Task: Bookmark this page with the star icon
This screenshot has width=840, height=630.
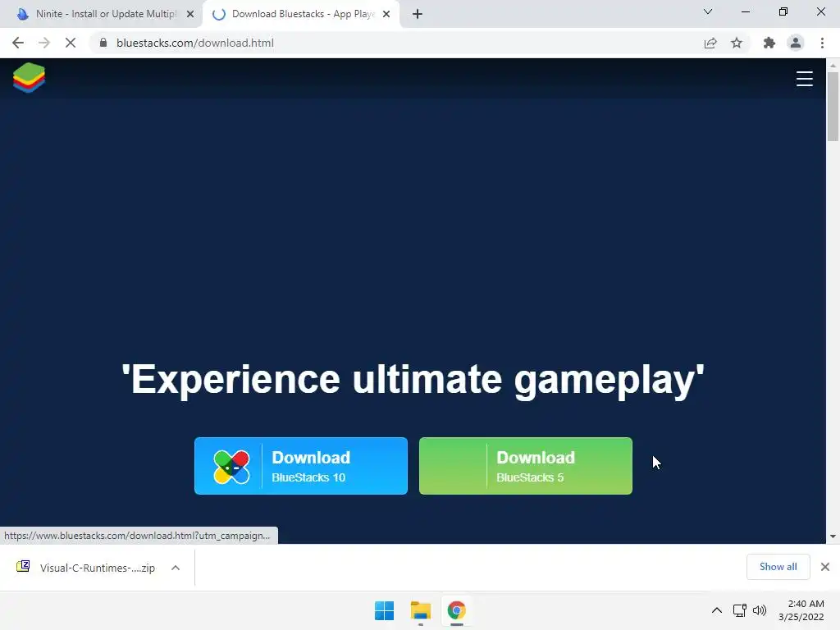Action: (x=737, y=43)
